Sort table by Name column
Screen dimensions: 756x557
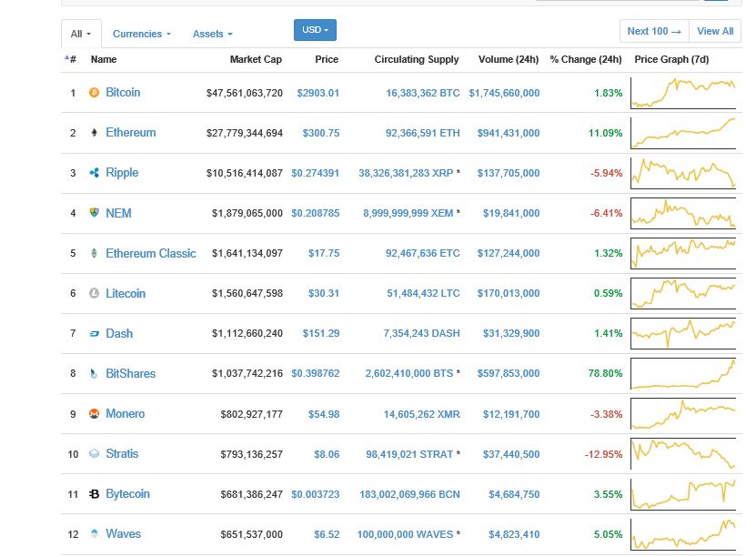tap(104, 59)
